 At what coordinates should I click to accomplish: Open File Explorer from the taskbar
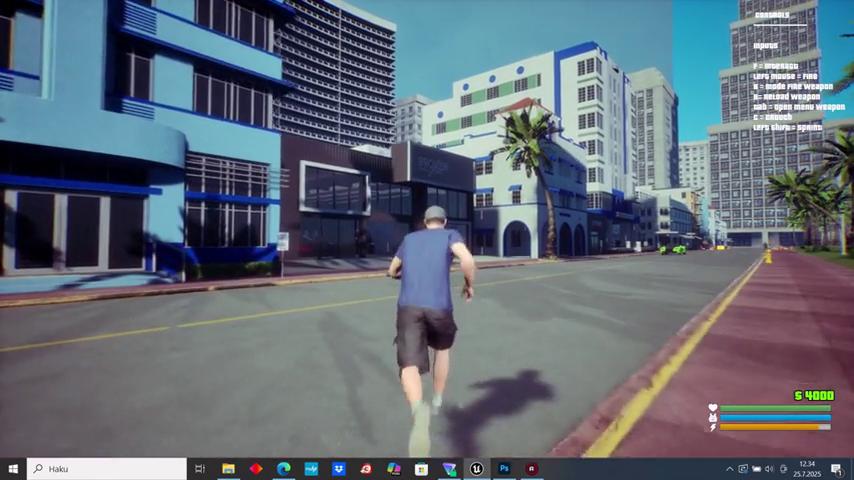[x=228, y=469]
